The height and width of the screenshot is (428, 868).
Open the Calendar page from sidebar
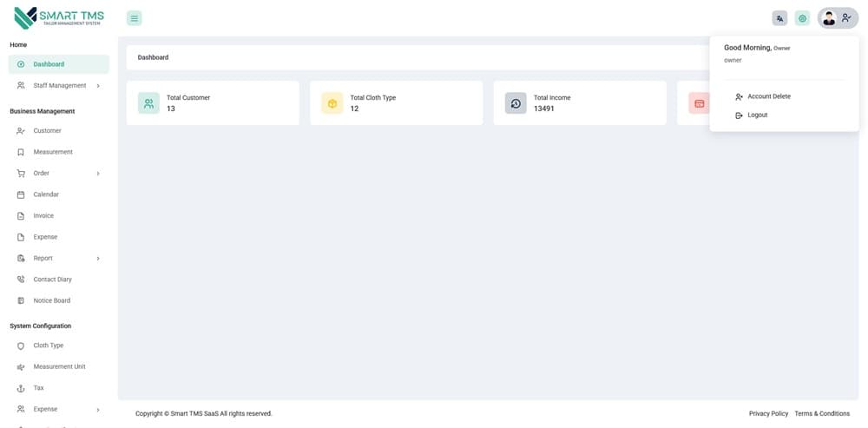[46, 194]
